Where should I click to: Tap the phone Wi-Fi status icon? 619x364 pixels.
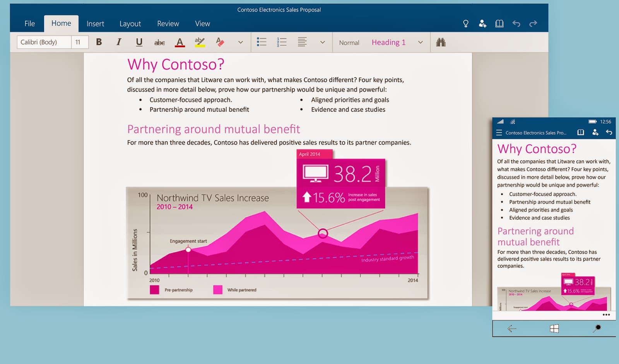point(513,121)
